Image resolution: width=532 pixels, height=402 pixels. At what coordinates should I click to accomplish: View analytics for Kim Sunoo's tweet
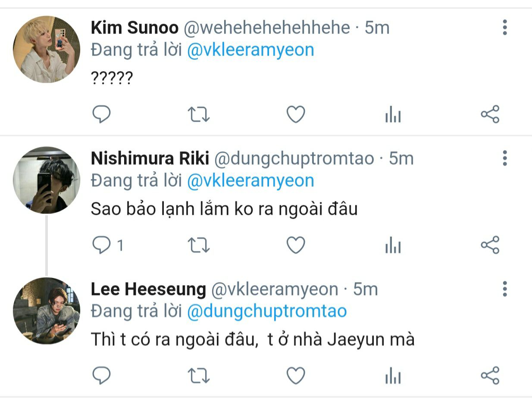[393, 115]
